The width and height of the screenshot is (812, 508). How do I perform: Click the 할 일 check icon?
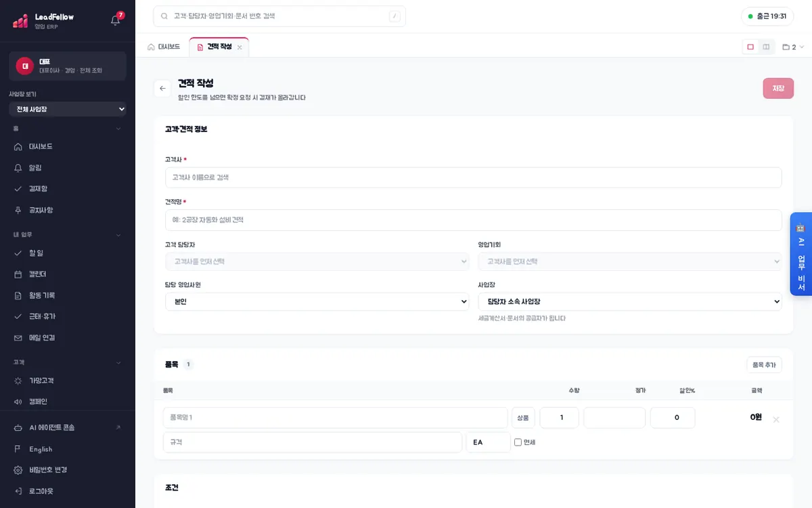click(x=18, y=253)
